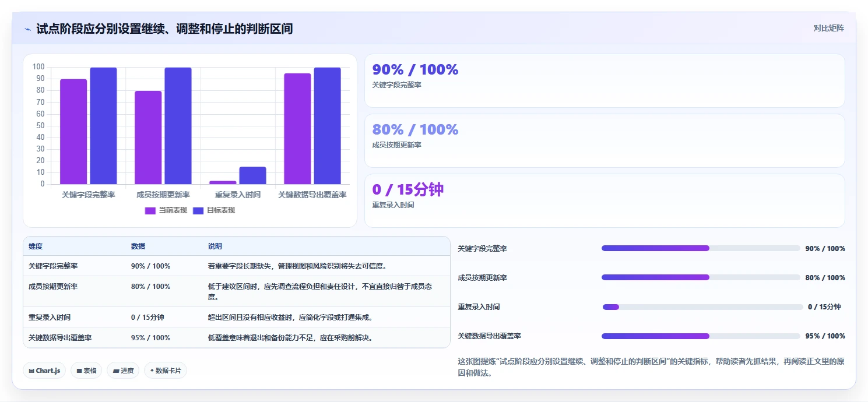Click the 关键字段完整率 x-axis label in chart
The width and height of the screenshot is (868, 402).
click(x=89, y=195)
